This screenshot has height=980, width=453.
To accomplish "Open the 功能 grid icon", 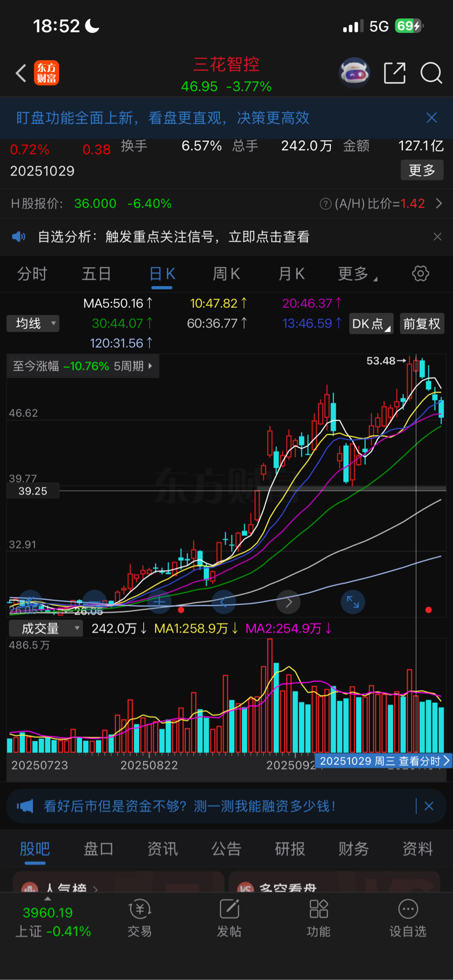I will coord(319,909).
